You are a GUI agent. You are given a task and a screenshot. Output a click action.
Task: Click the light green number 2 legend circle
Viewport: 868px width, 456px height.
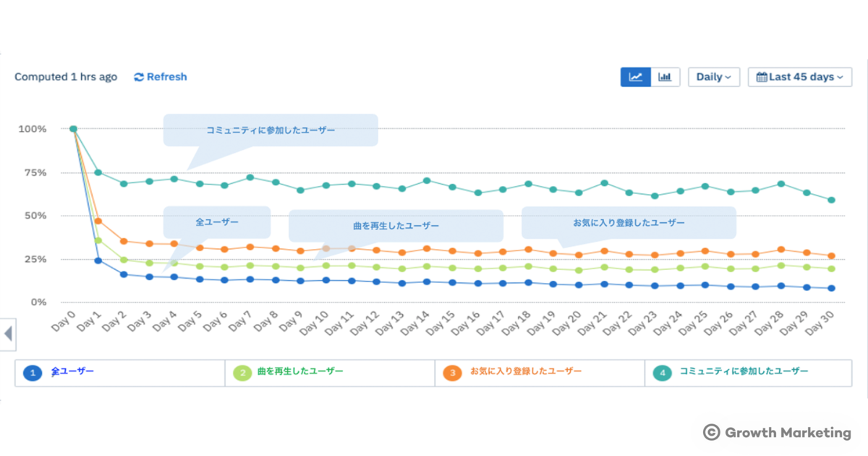242,373
